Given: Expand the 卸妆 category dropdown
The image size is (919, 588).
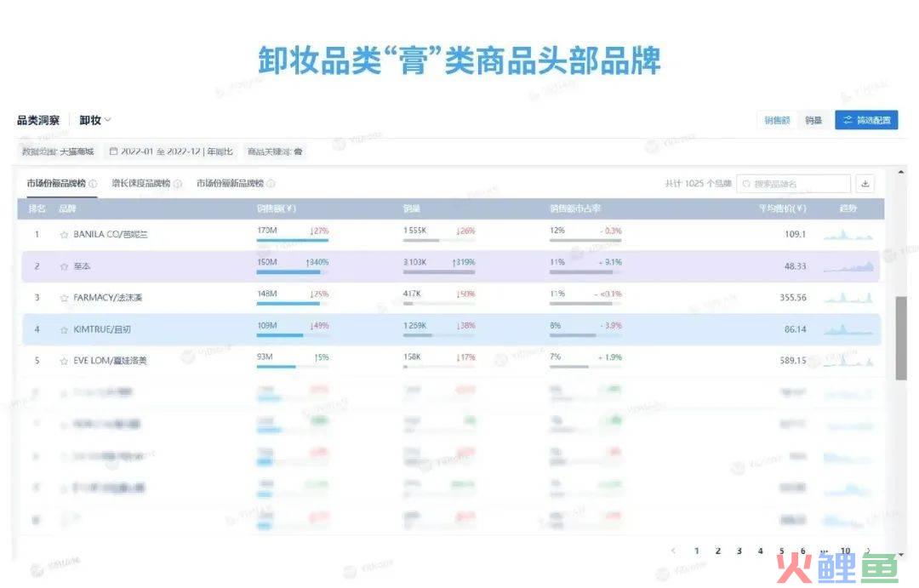Looking at the screenshot, I should tap(95, 120).
